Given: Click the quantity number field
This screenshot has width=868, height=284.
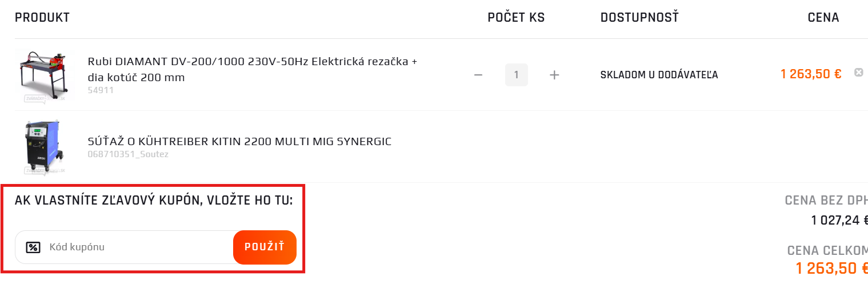Looking at the screenshot, I should (516, 75).
